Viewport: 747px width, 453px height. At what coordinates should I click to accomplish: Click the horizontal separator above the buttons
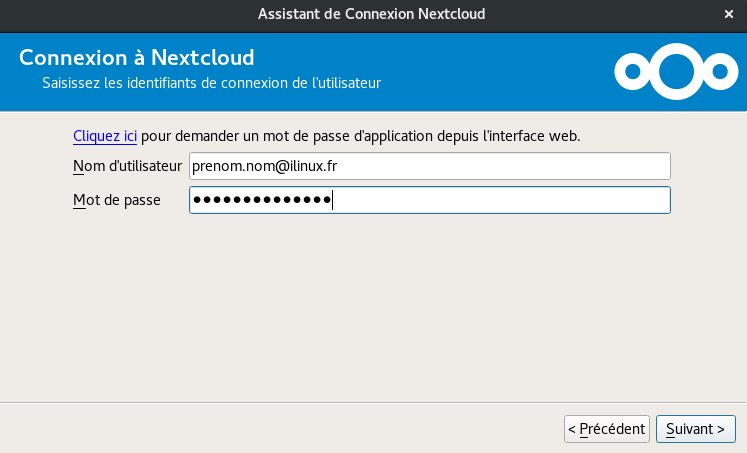373,403
